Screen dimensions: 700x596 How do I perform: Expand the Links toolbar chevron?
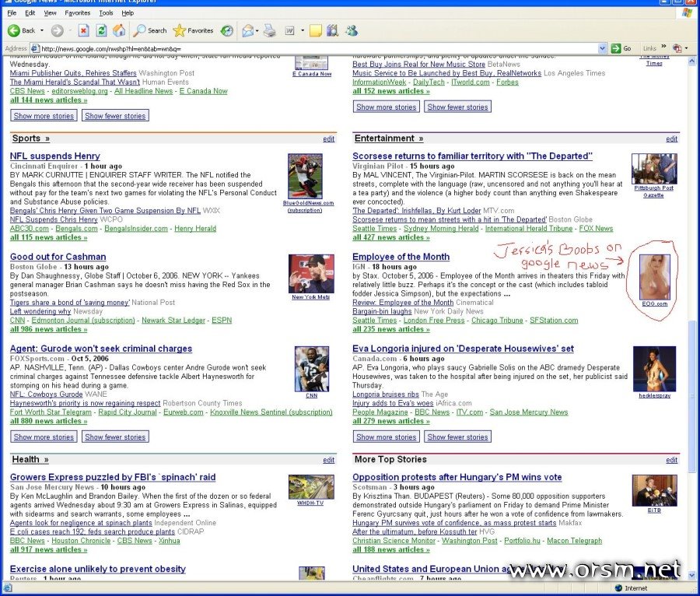coord(663,47)
